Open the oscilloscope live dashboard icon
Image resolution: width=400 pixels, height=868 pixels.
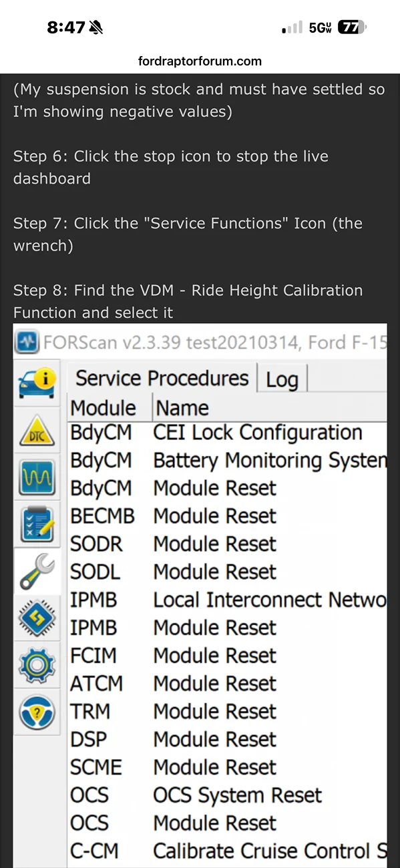point(37,479)
